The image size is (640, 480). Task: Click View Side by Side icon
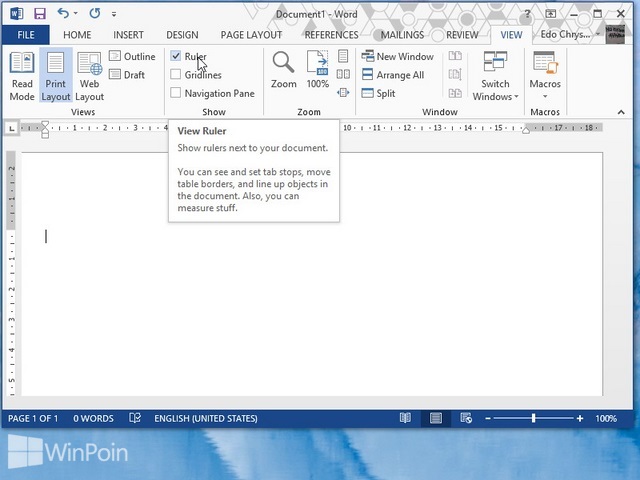(x=455, y=56)
